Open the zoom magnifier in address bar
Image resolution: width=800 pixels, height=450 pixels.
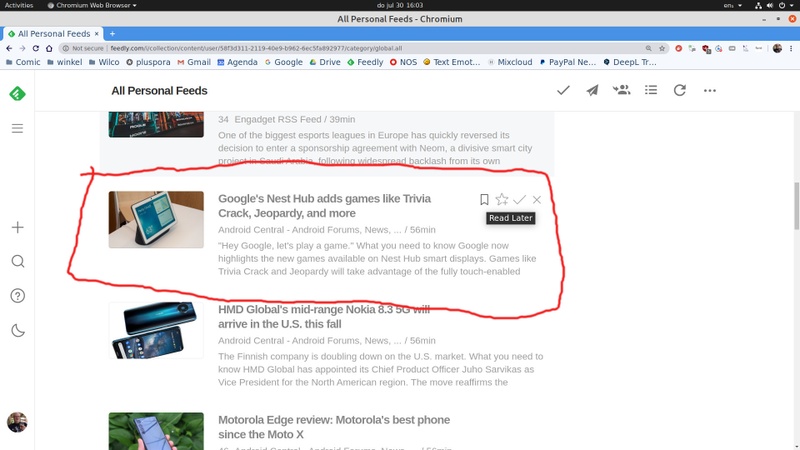point(648,48)
